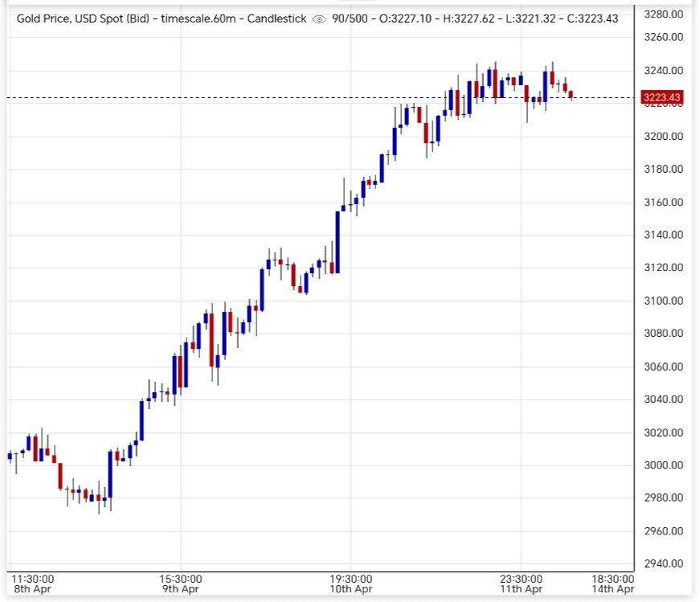This screenshot has width=700, height=602.
Task: Select the L:3221.32 low value
Action: tap(542, 18)
